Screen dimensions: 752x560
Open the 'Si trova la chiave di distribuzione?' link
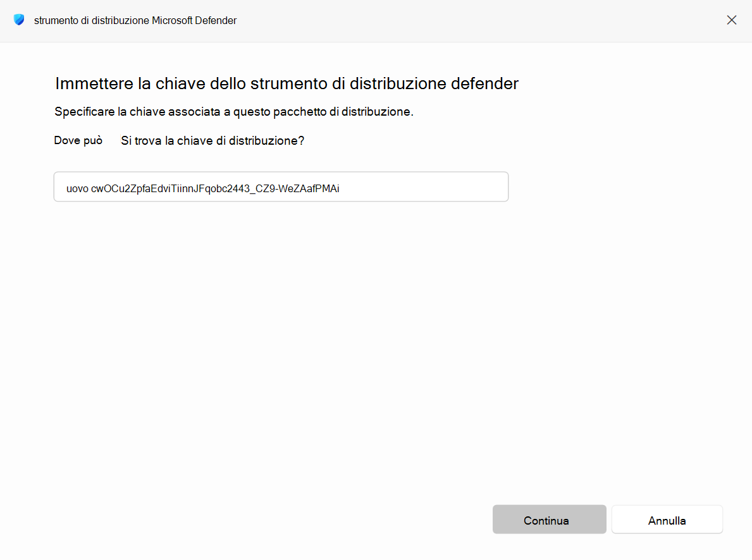tap(213, 140)
